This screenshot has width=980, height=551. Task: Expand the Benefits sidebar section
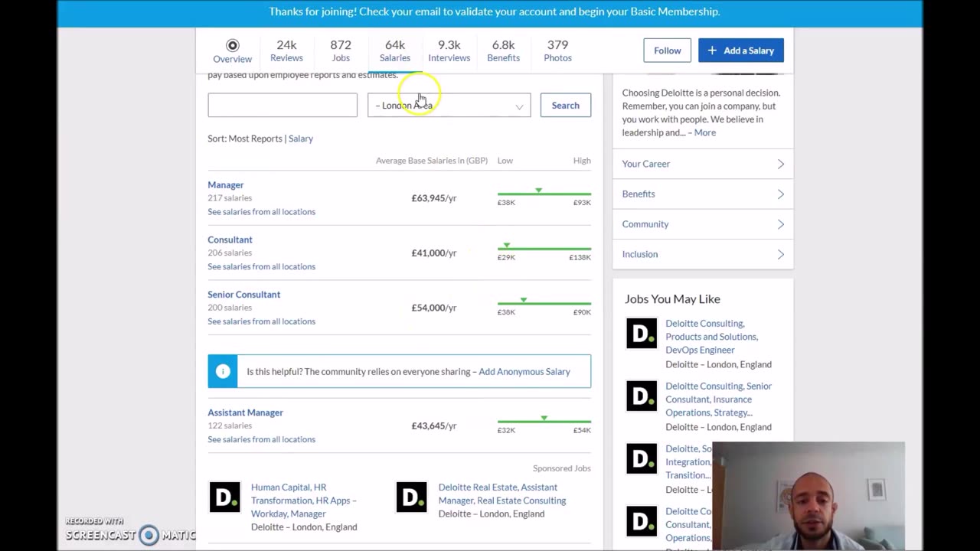(703, 194)
